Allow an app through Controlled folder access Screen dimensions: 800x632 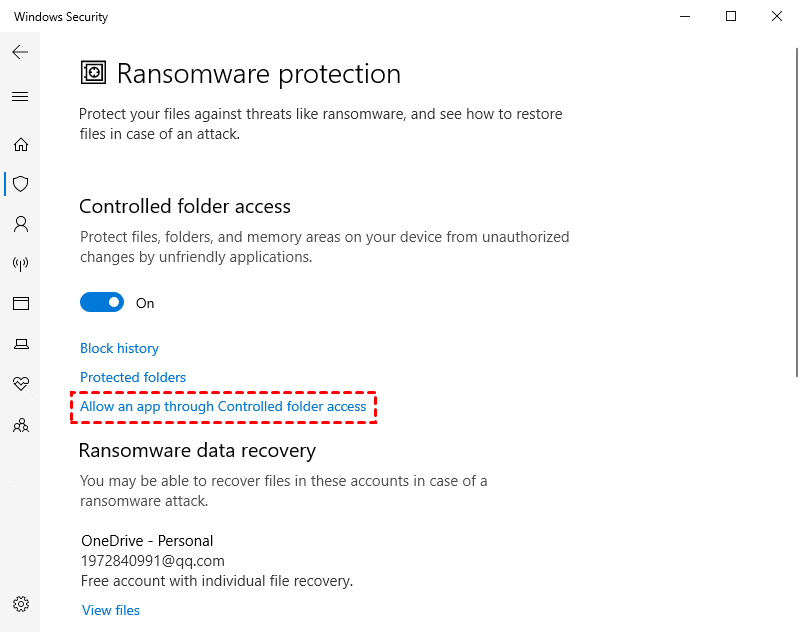pos(223,406)
